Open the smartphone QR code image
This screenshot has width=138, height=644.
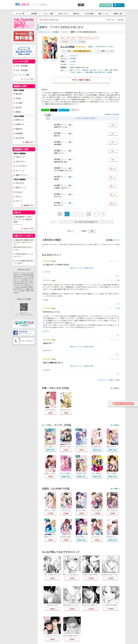(24, 307)
